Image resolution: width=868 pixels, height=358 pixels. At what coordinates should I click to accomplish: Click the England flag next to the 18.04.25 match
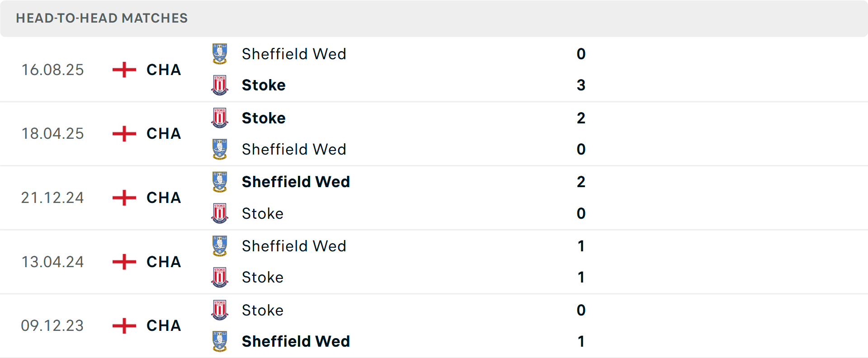click(123, 133)
